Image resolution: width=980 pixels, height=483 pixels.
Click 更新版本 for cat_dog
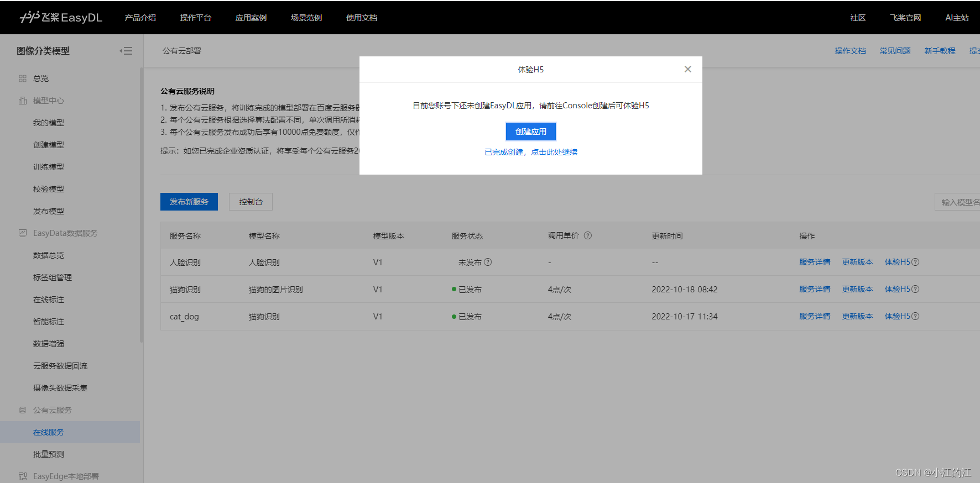click(857, 316)
